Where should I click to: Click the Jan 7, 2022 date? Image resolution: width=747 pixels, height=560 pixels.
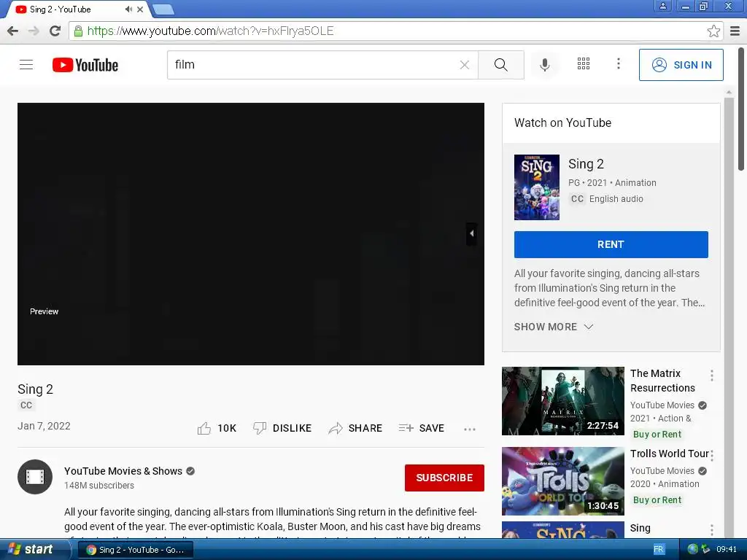44,426
